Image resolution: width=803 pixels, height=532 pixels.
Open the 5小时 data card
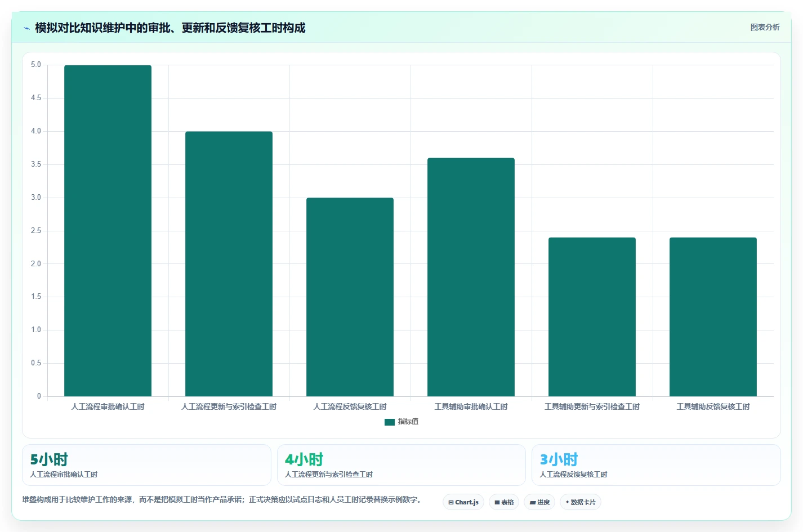point(146,465)
